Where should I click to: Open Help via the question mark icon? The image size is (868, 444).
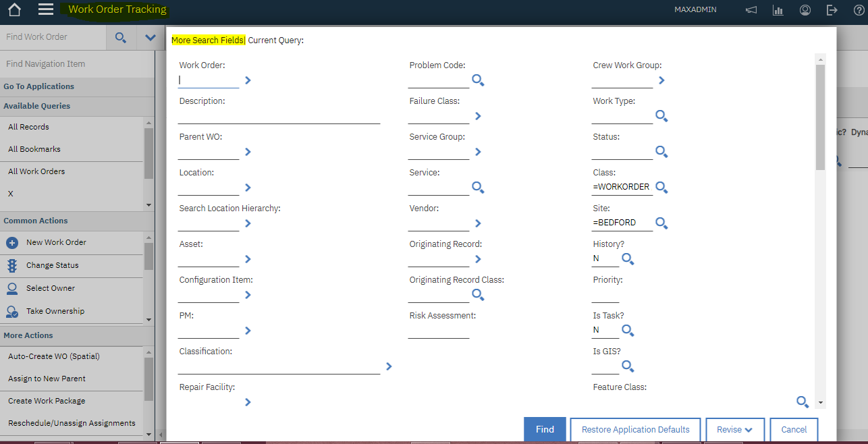pos(859,9)
